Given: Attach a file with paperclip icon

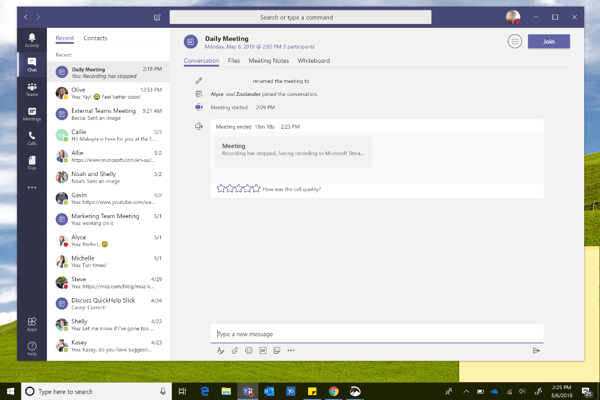Looking at the screenshot, I should tap(235, 350).
